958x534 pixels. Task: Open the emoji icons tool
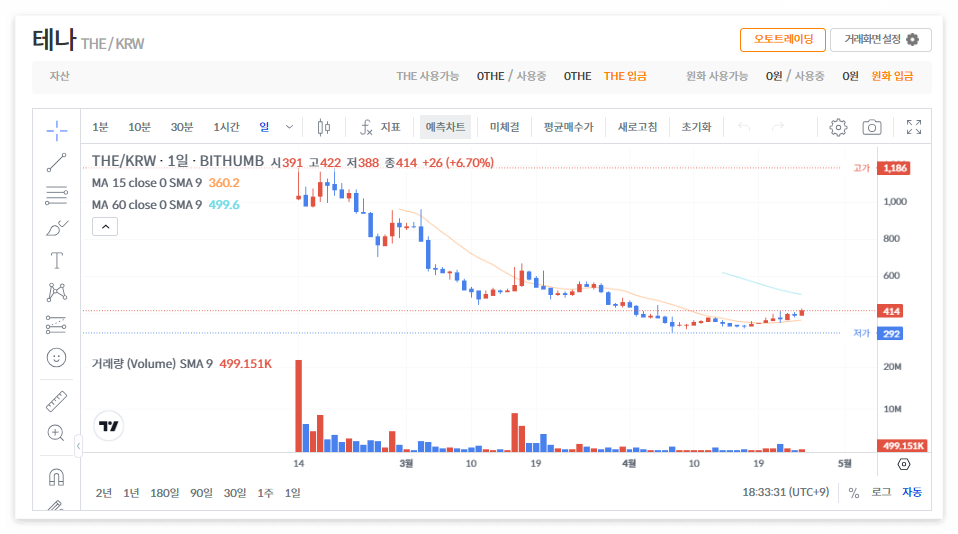(x=56, y=357)
